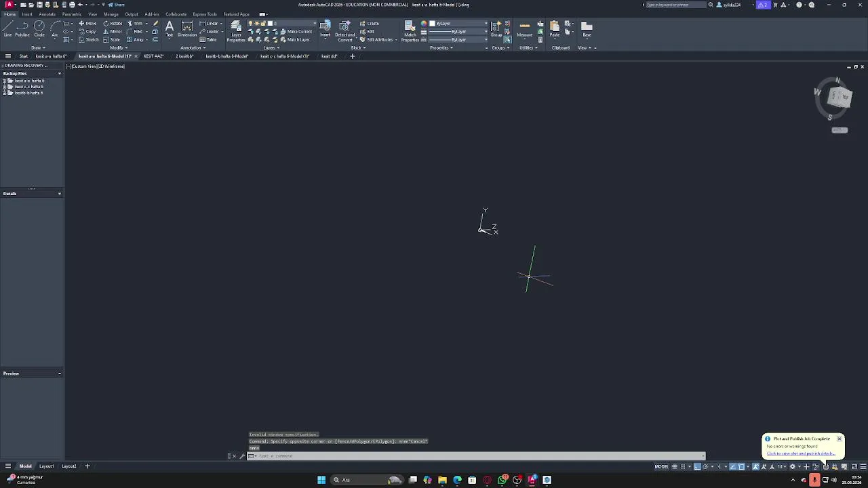This screenshot has width=868, height=488.
Task: Close the Plot and Publish notification balloon
Action: coord(839,439)
